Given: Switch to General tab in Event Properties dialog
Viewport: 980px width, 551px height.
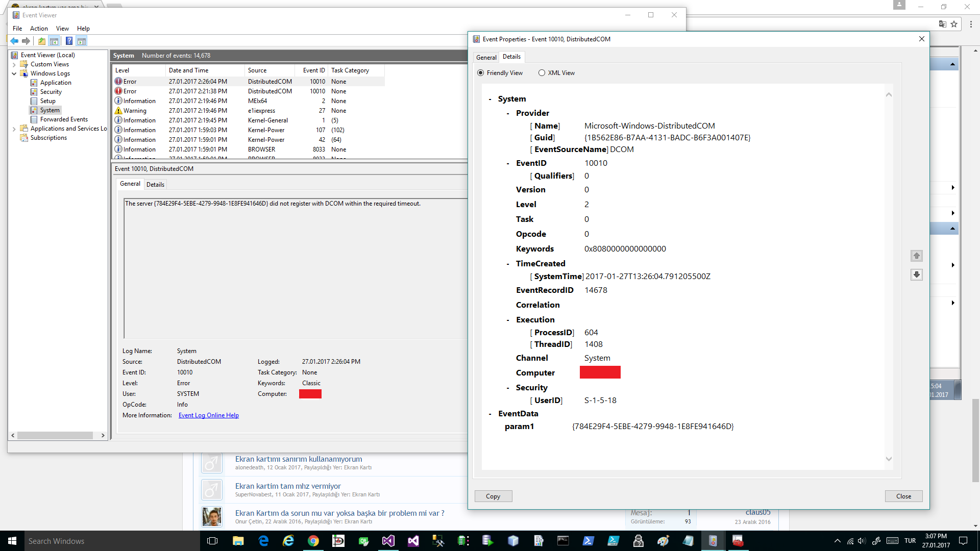Looking at the screenshot, I should tap(486, 58).
